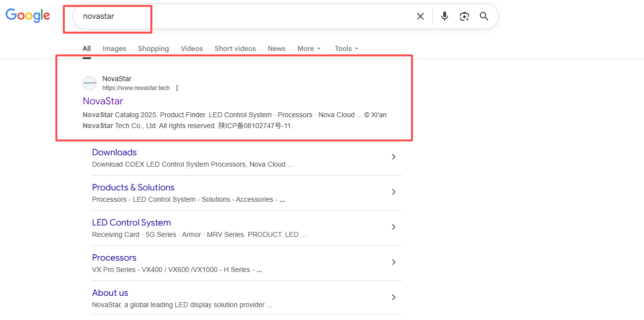
Task: Start voice search with the microphone icon
Action: pos(445,16)
